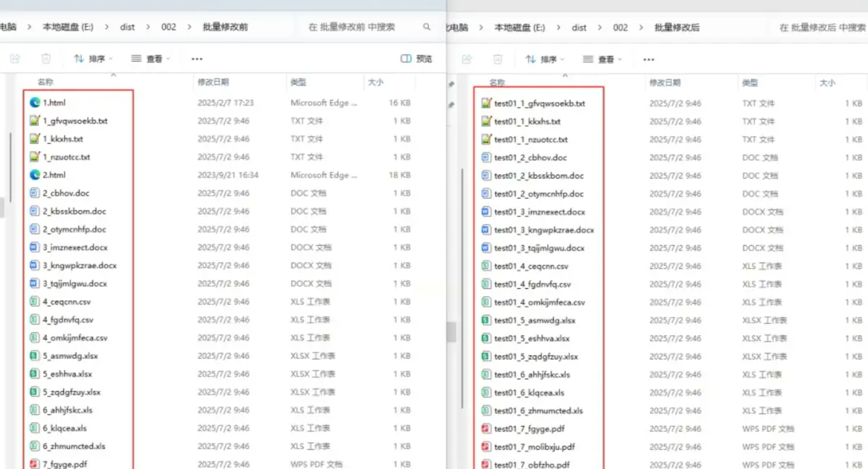Open the 1.html Edge file
The image size is (868, 469).
coord(54,103)
